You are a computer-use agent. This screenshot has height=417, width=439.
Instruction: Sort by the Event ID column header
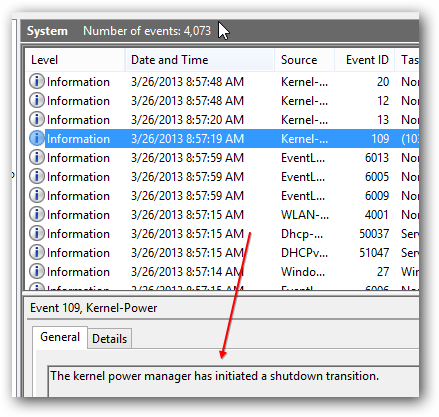point(365,60)
